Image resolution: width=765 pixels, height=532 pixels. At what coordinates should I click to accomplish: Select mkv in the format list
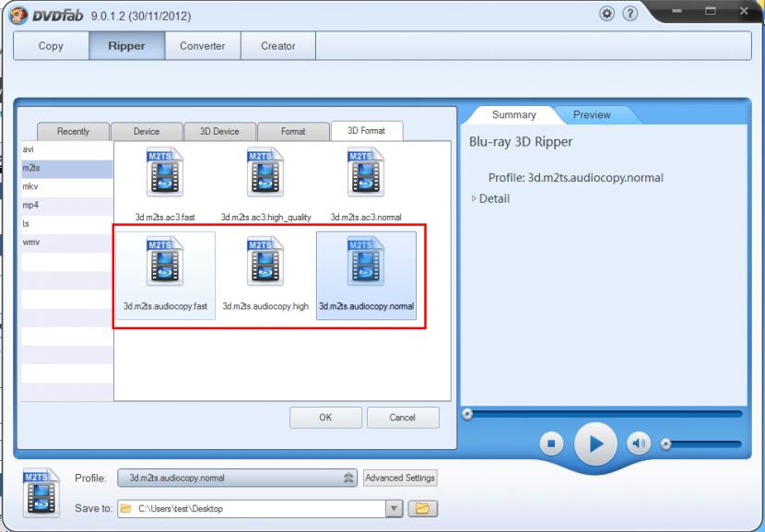[x=30, y=186]
